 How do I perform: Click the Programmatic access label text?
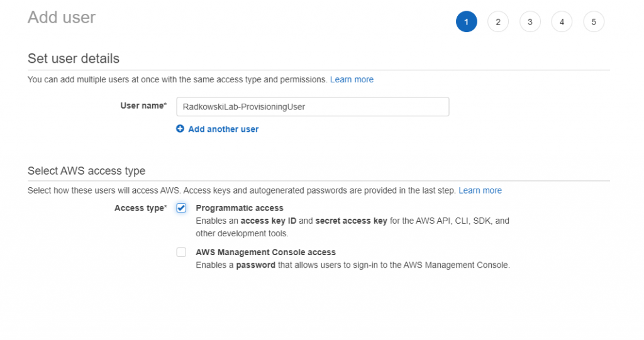click(240, 208)
